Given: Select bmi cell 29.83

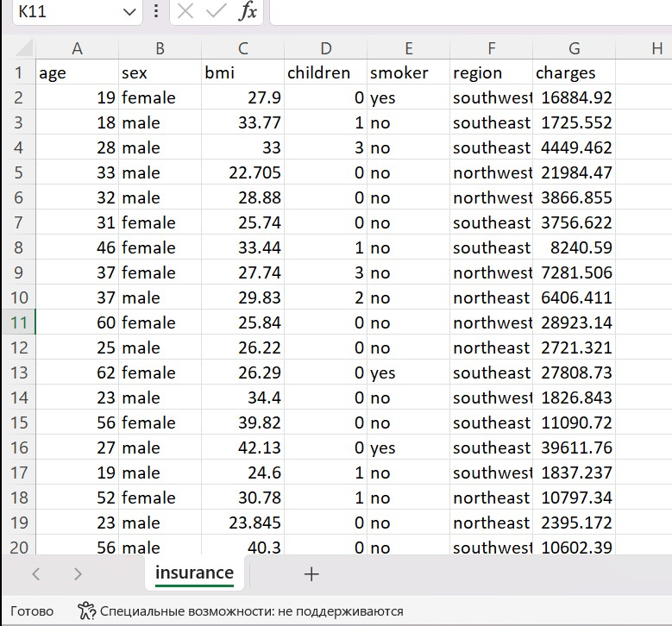Looking at the screenshot, I should 242,297.
